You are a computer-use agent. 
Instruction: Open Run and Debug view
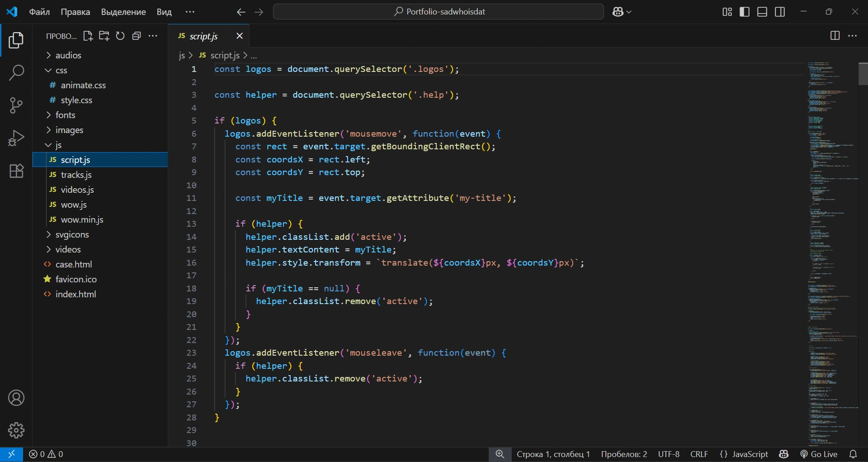tap(16, 138)
